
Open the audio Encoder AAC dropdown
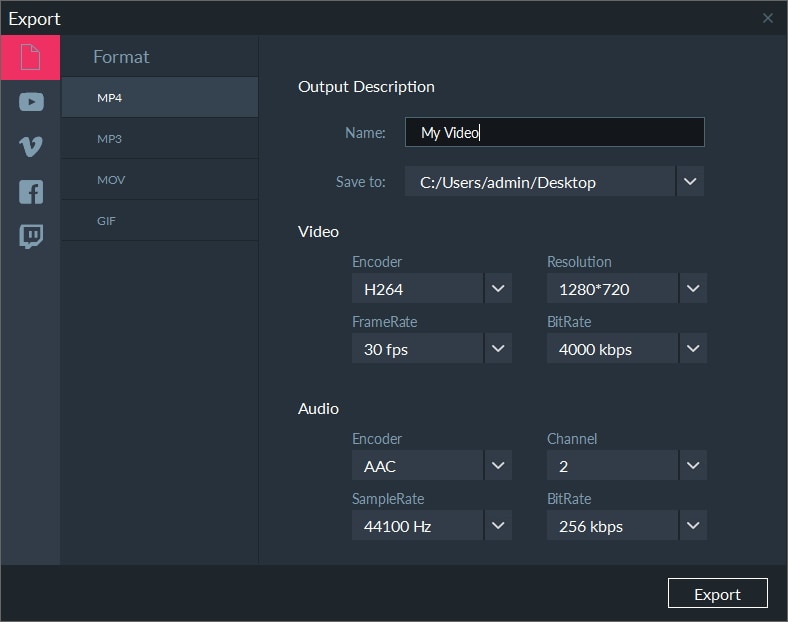(498, 466)
